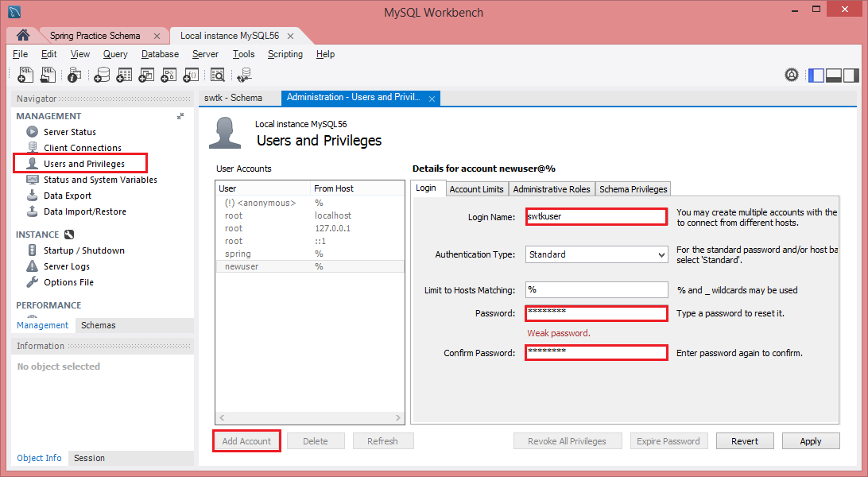
Task: Toggle the output area panel visibility
Action: click(x=832, y=74)
